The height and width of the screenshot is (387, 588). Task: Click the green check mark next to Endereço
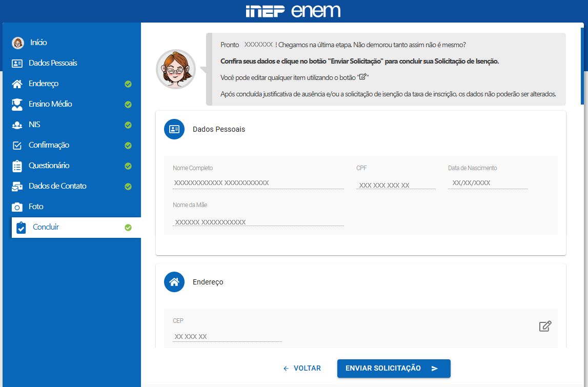128,84
